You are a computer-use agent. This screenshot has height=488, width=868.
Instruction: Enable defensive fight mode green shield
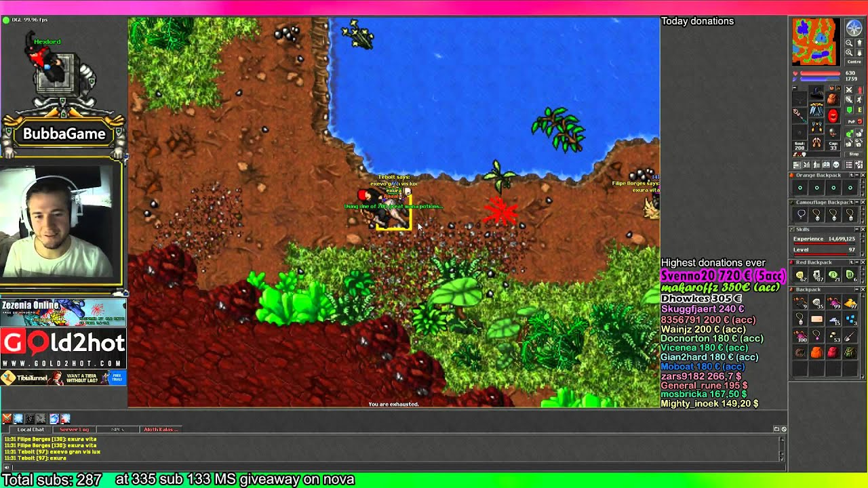click(x=849, y=110)
